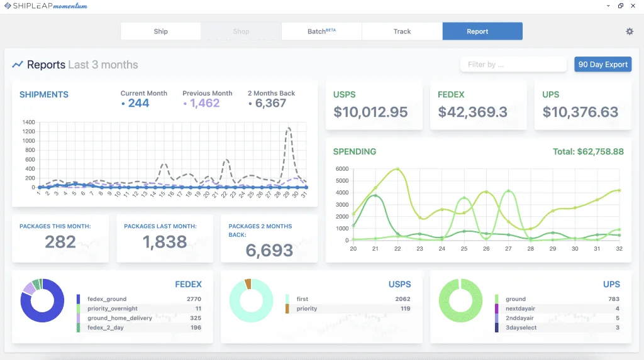Image resolution: width=644 pixels, height=360 pixels.
Task: Select the fedex_2_day 196 row
Action: click(139, 327)
